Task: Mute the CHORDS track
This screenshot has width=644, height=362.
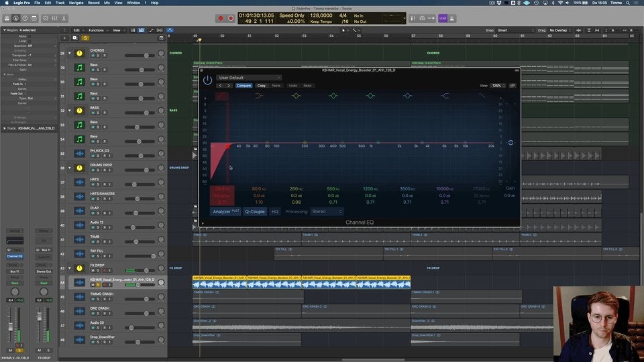Action: tap(92, 56)
